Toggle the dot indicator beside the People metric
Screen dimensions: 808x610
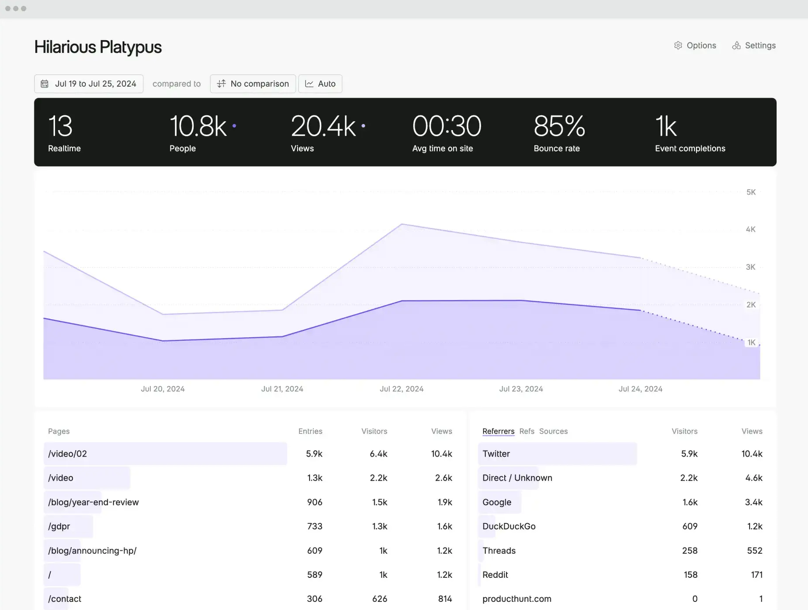coord(232,124)
